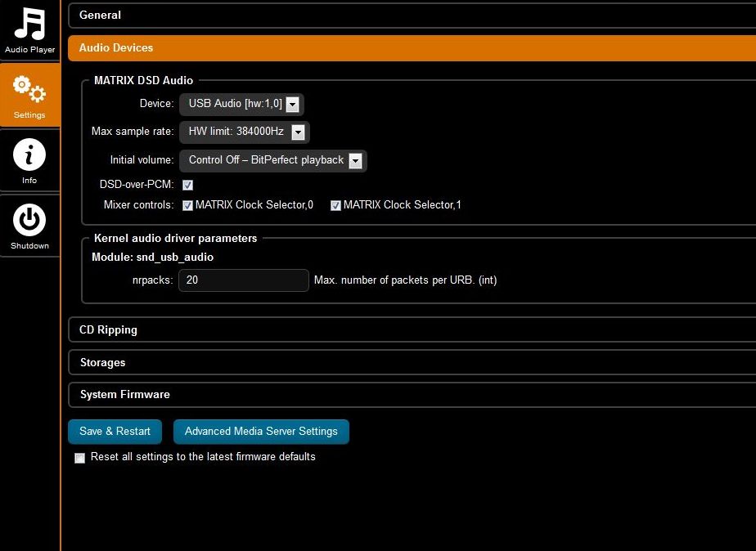756x551 pixels.
Task: Expand the Storages section
Action: click(412, 362)
